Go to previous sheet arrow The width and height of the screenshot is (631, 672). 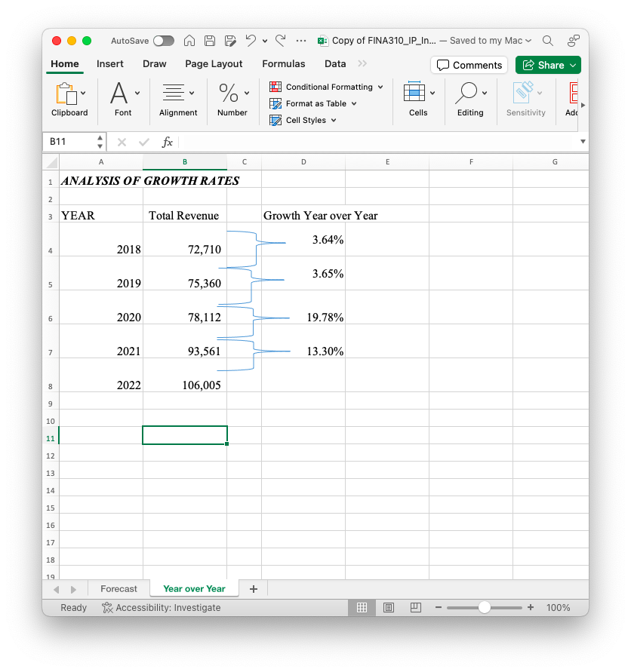coord(56,589)
